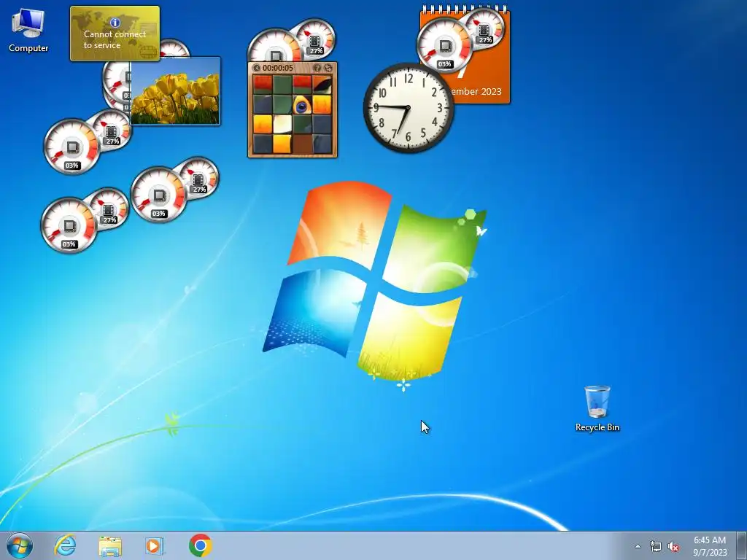Click the white puzzle tile
Viewport: 747px width, 560px height.
point(282,125)
